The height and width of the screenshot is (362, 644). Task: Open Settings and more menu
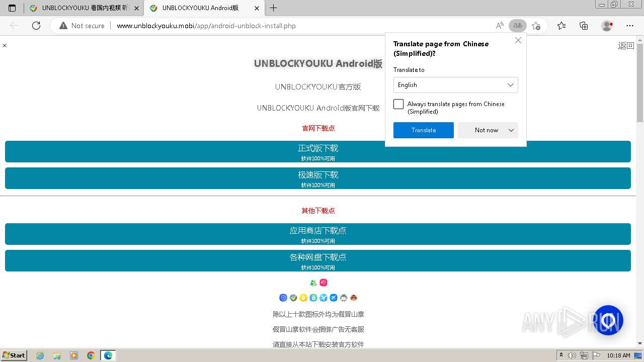630,26
